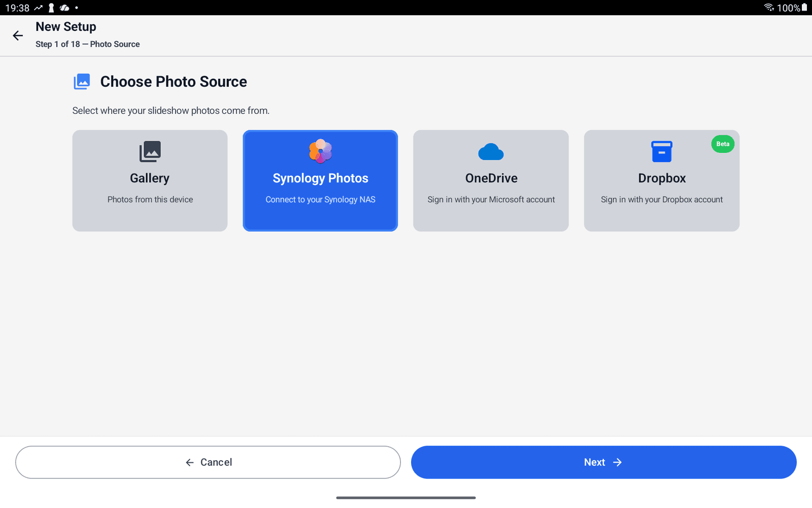
Task: Go back using the top-left arrow
Action: pos(18,36)
